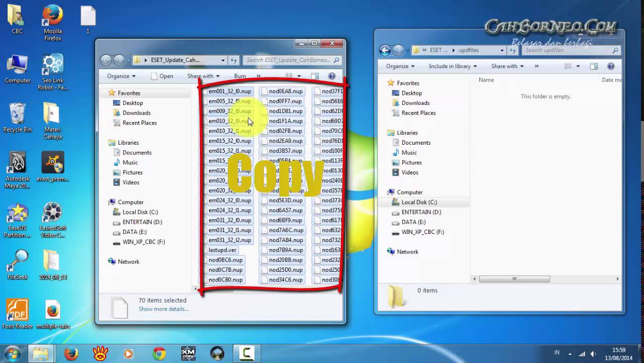
Task: Open the Organize menu in the updfiles window
Action: [400, 66]
